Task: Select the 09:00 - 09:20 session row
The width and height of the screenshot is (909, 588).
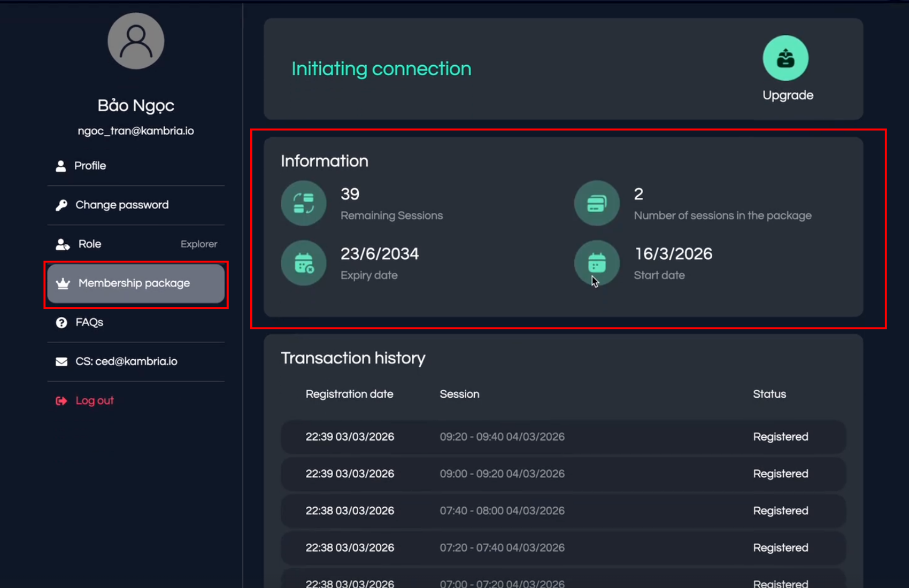Action: [563, 474]
